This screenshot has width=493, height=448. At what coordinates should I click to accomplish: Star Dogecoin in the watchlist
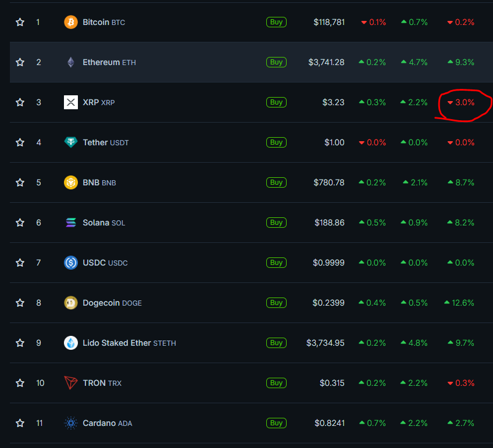coord(20,303)
